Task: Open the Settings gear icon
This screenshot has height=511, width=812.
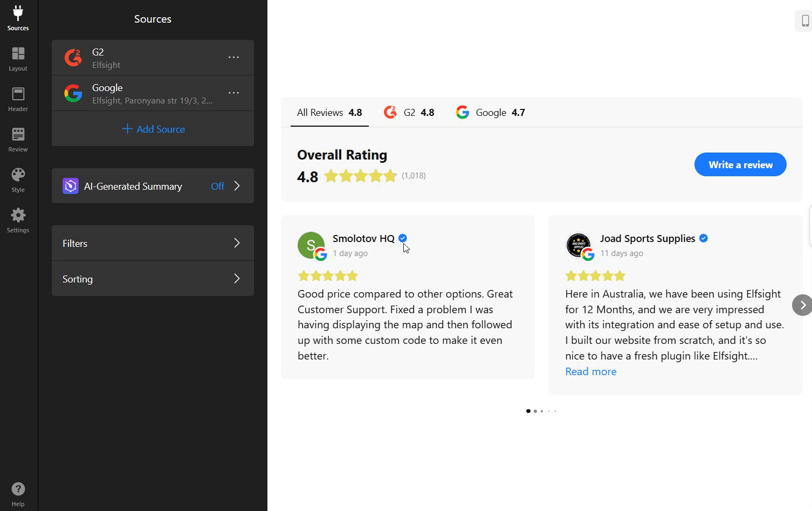Action: pos(18,220)
